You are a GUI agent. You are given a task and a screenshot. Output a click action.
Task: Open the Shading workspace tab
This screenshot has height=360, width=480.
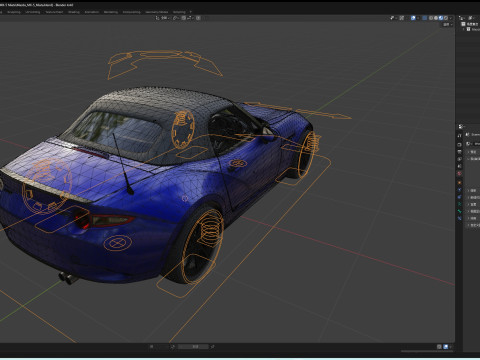[x=74, y=12]
